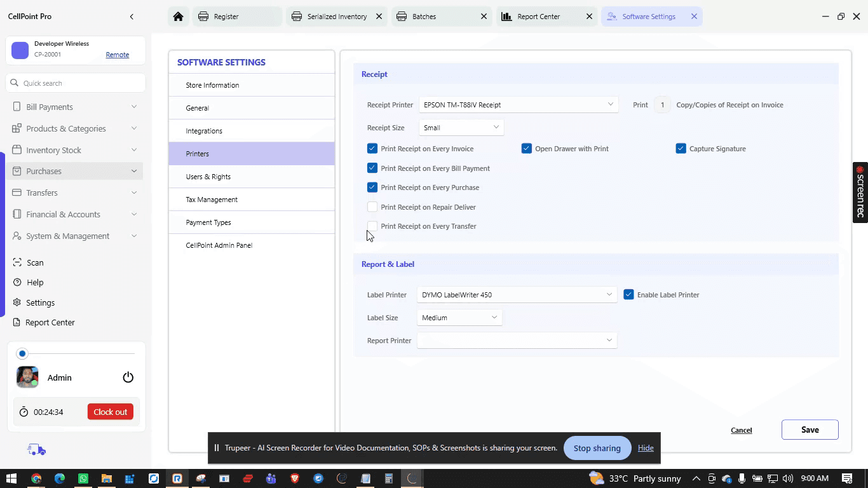Image resolution: width=868 pixels, height=488 pixels.
Task: Close the Batches tab
Action: tap(484, 17)
